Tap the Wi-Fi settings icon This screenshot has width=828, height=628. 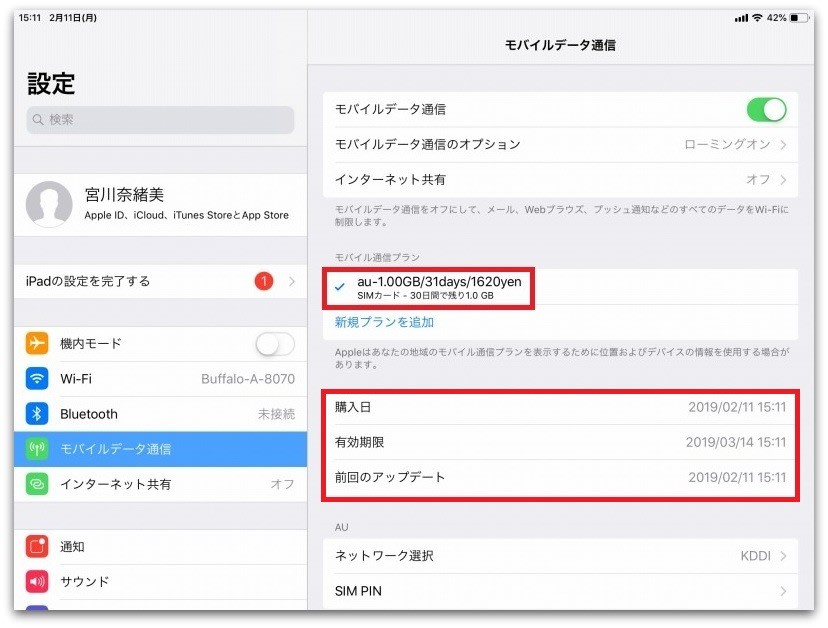tap(37, 378)
